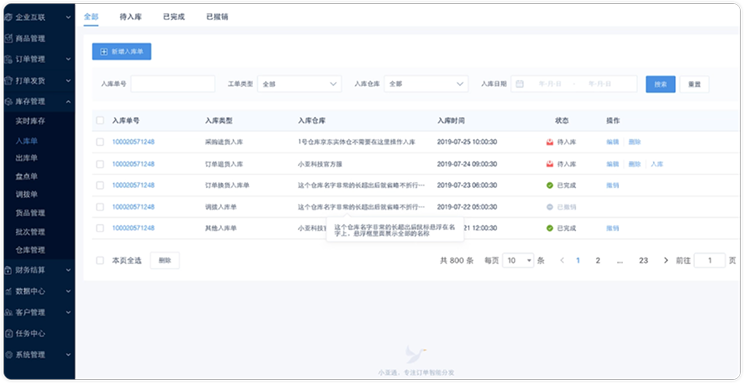Click the 商品管理 sidebar icon

click(x=8, y=38)
